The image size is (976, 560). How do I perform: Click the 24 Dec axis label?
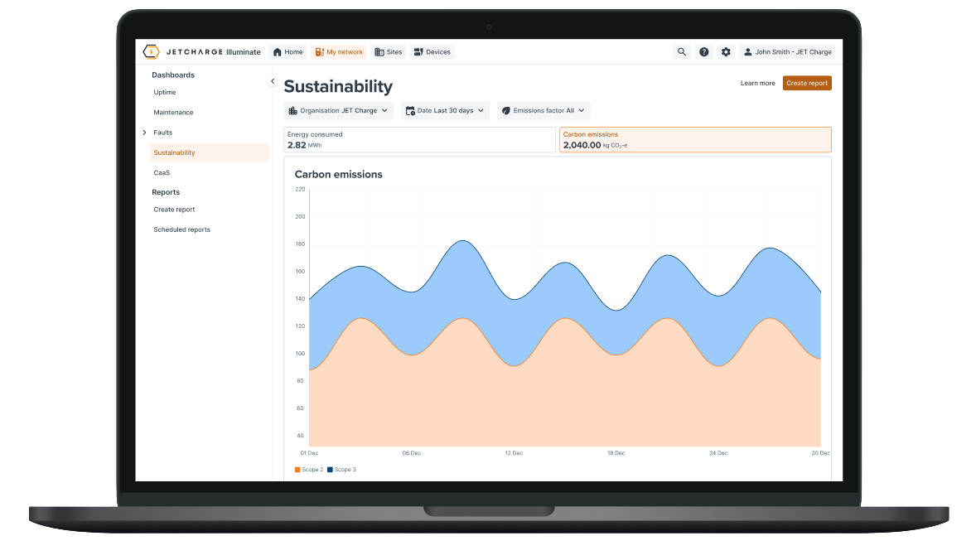[x=718, y=453]
